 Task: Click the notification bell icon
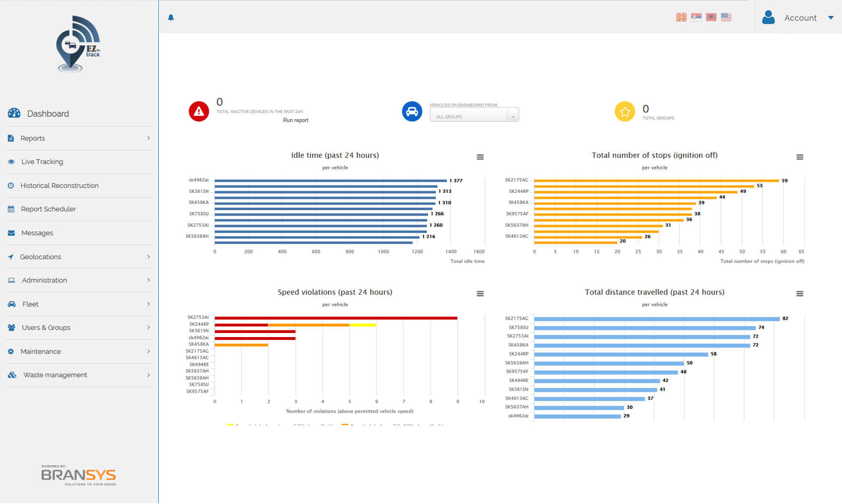coord(171,18)
